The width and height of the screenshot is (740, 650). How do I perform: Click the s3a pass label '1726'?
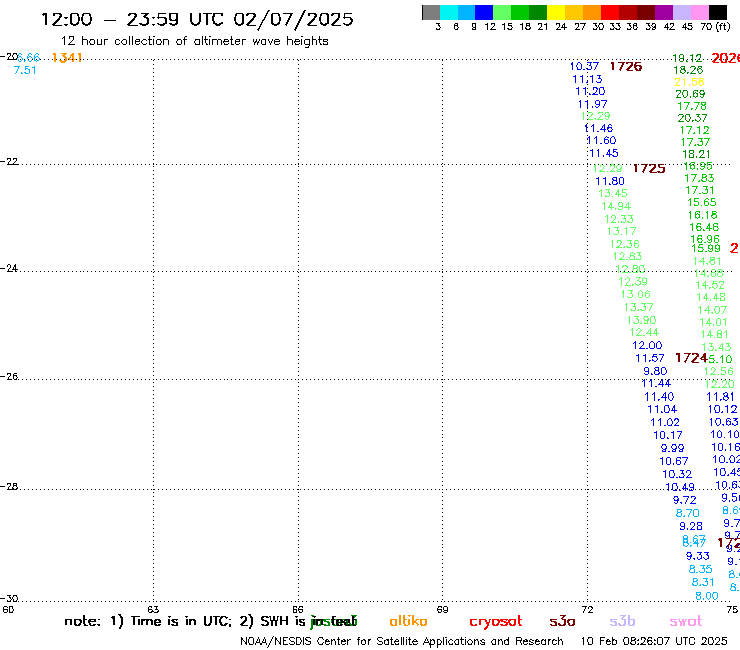point(626,67)
